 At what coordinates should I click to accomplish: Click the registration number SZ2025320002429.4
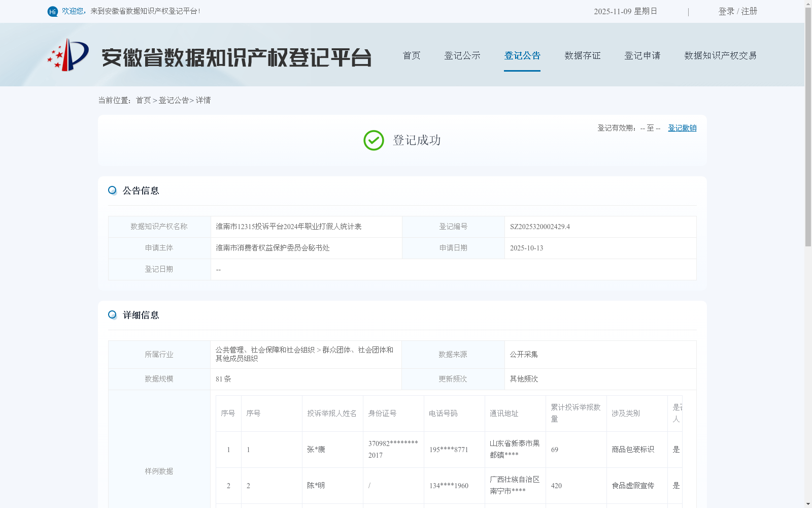pyautogui.click(x=540, y=227)
